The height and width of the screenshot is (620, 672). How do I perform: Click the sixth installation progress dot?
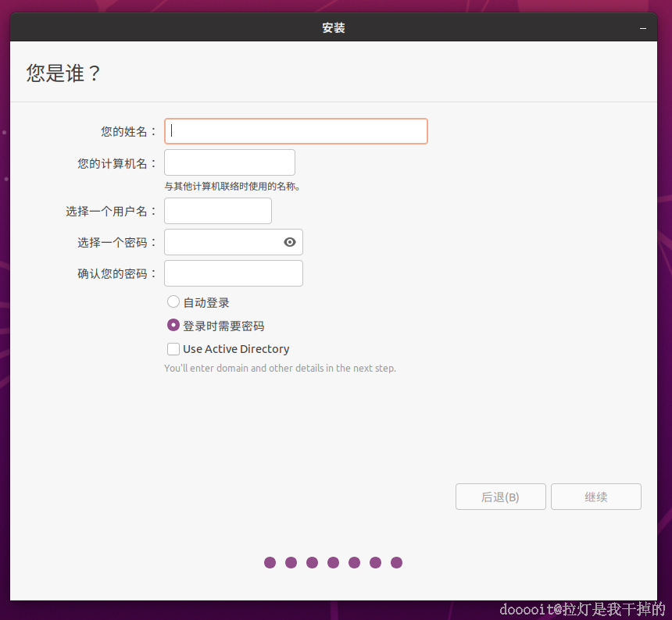click(x=375, y=562)
